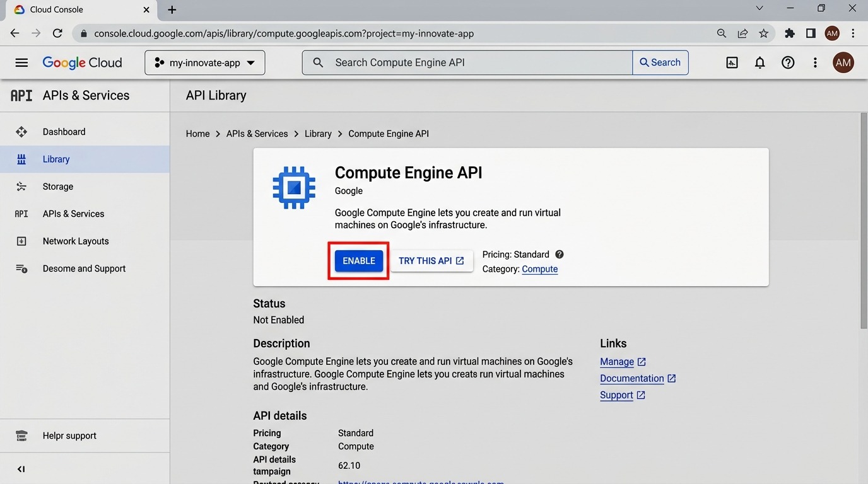868x484 pixels.
Task: Click the 62.10 value in API details
Action: pos(349,466)
